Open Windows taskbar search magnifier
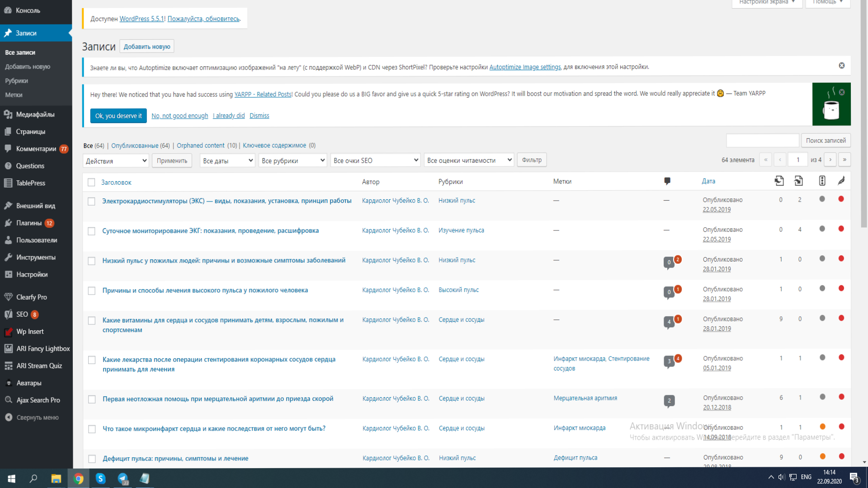Viewport: 868px width, 488px height. click(x=33, y=479)
